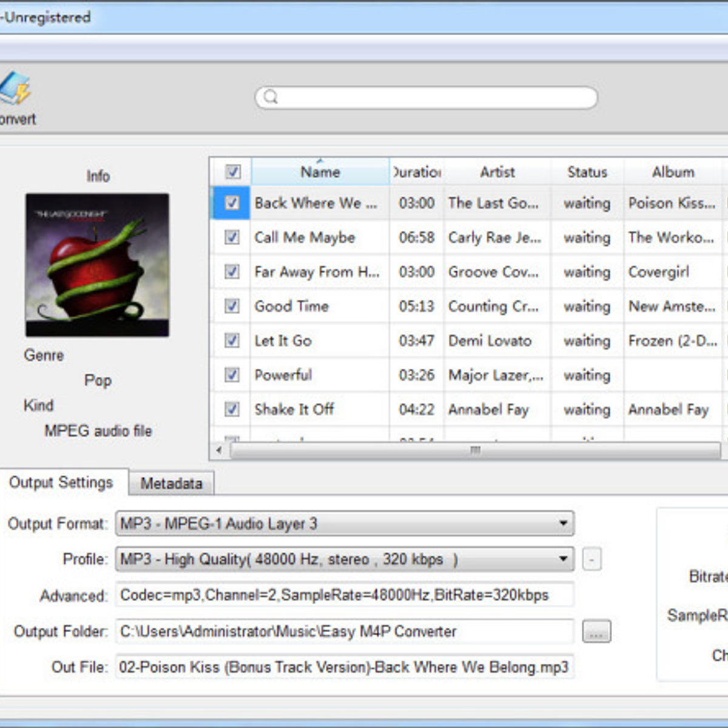
Task: Click the search magnifier icon
Action: pos(270,97)
